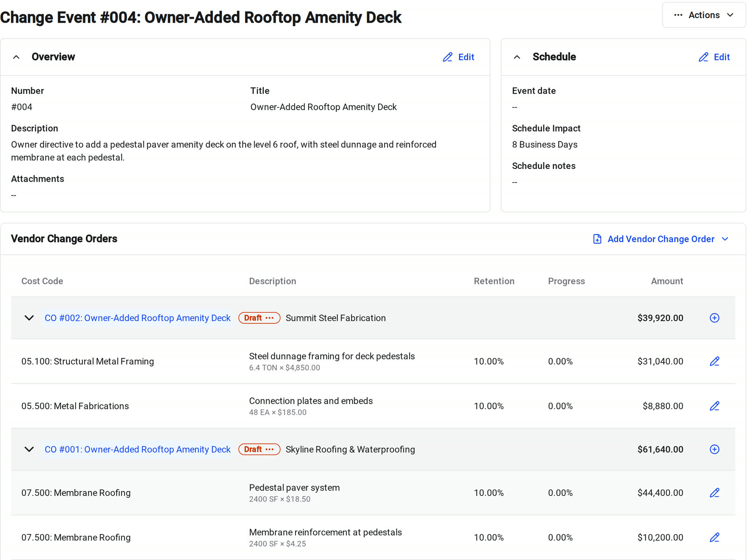Click the 48 EA × $185.00 quantity text
Viewport: 747px width, 560px height.
[278, 413]
